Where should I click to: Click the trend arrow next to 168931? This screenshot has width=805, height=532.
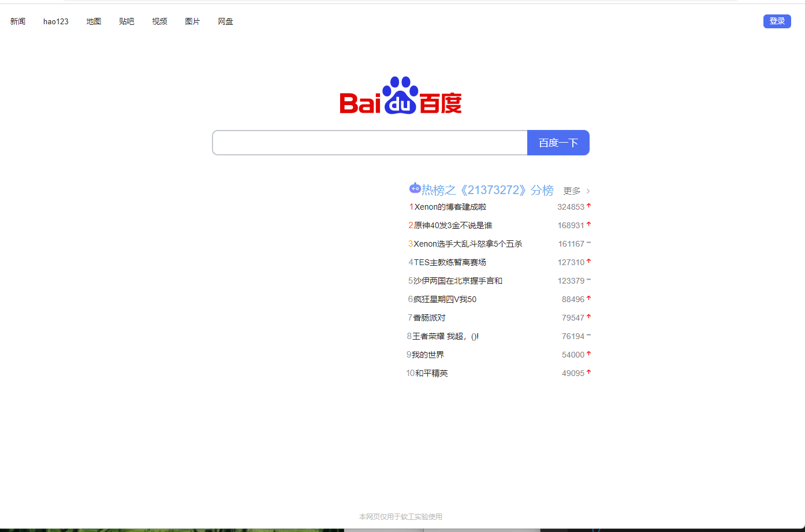tap(588, 224)
